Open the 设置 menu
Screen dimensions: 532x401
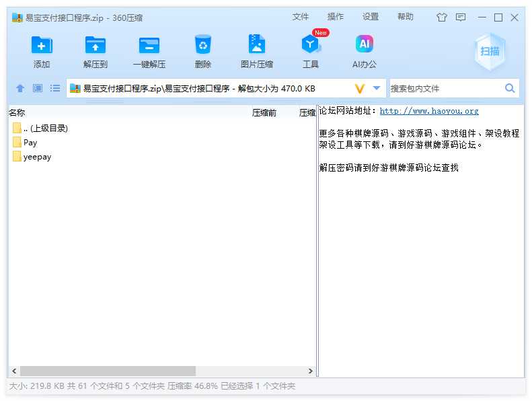(370, 17)
